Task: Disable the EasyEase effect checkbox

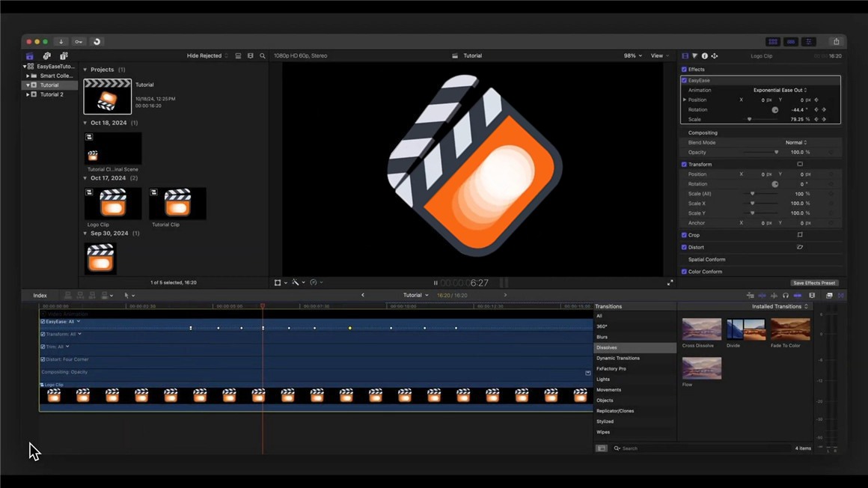Action: click(x=684, y=80)
